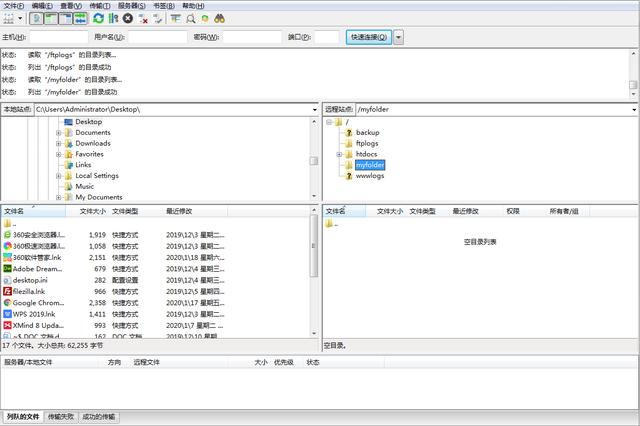This screenshot has width=640, height=426.
Task: Select the WPS 2019.lnk file icon
Action: (7, 314)
